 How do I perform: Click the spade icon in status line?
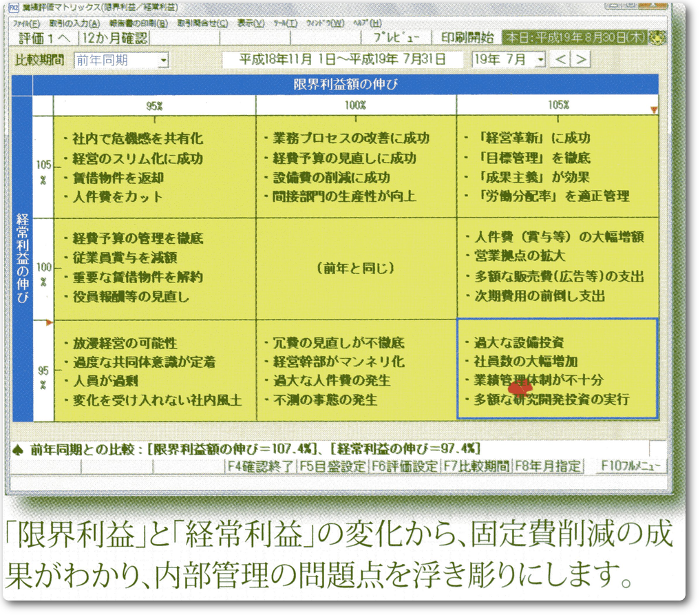tap(19, 449)
